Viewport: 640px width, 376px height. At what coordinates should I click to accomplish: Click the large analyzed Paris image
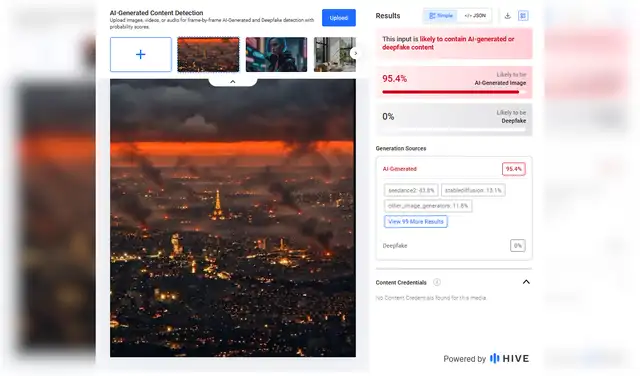[x=233, y=218]
